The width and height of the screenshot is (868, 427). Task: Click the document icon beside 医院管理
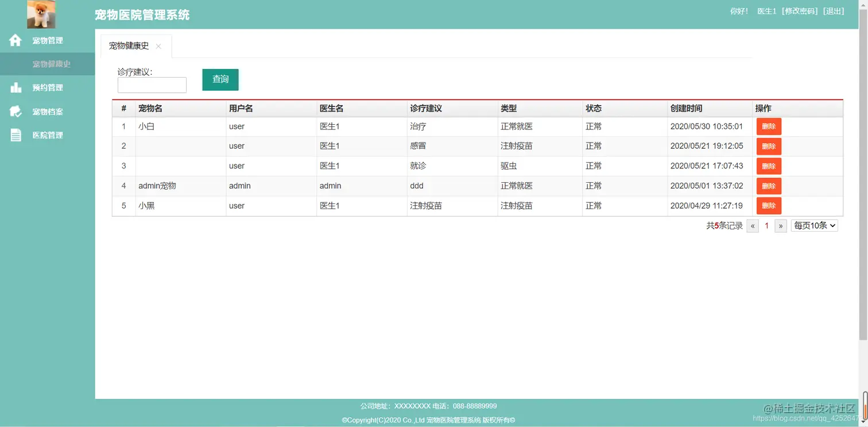(15, 135)
